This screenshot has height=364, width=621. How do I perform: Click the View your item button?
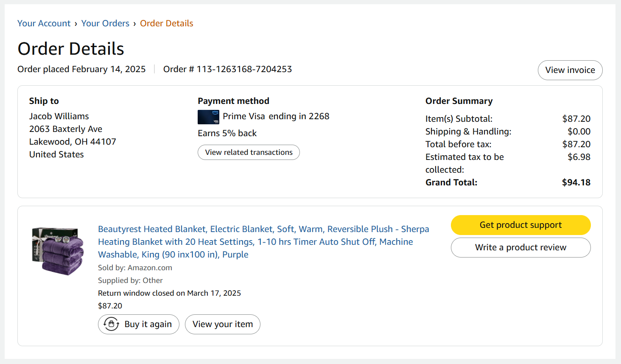pos(223,324)
